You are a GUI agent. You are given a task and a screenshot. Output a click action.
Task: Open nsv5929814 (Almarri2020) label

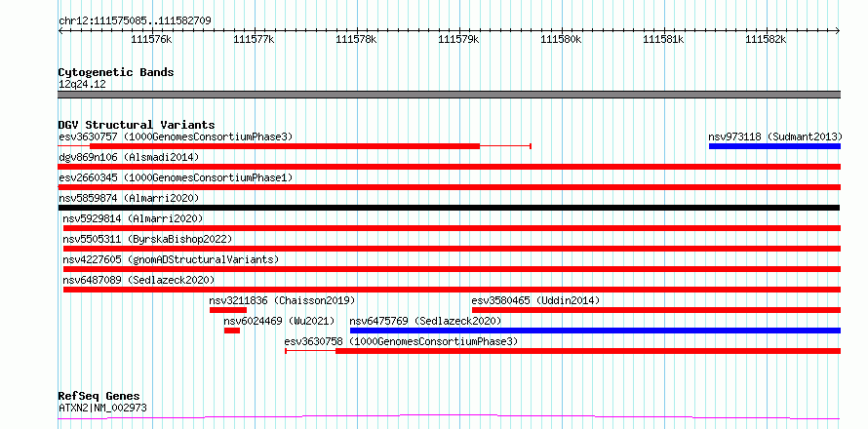133,218
